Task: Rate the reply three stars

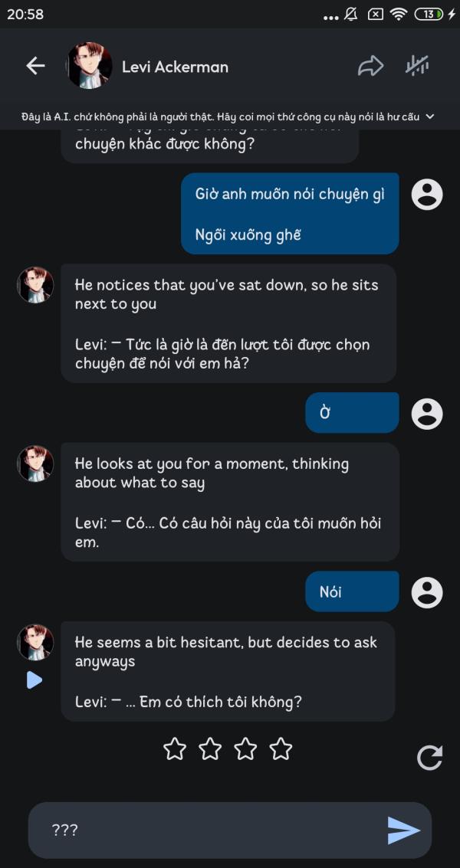Action: (245, 748)
